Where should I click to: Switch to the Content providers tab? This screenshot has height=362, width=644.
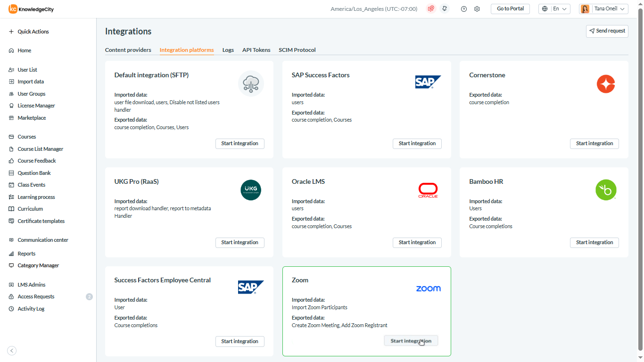point(128,50)
